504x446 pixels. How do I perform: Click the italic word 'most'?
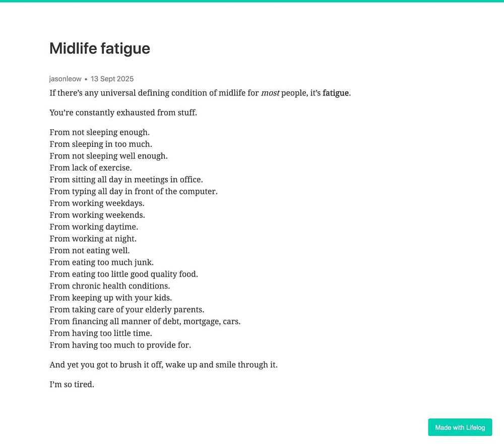tap(270, 93)
